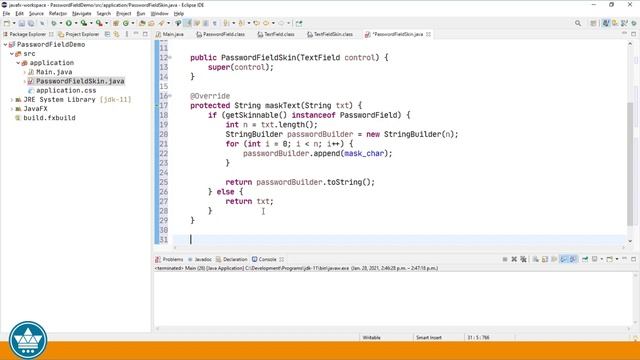Open the File menu
This screenshot has height=360, width=640.
pos(6,13)
